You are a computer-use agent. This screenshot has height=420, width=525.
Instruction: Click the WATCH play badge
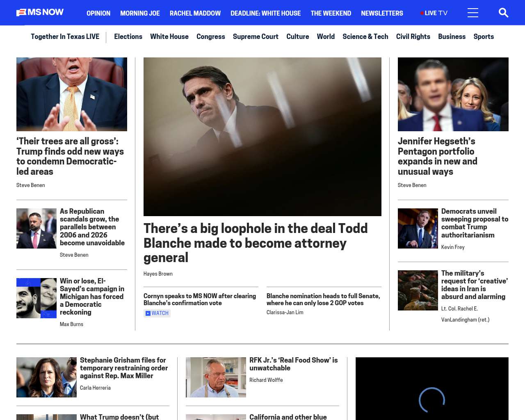(157, 313)
